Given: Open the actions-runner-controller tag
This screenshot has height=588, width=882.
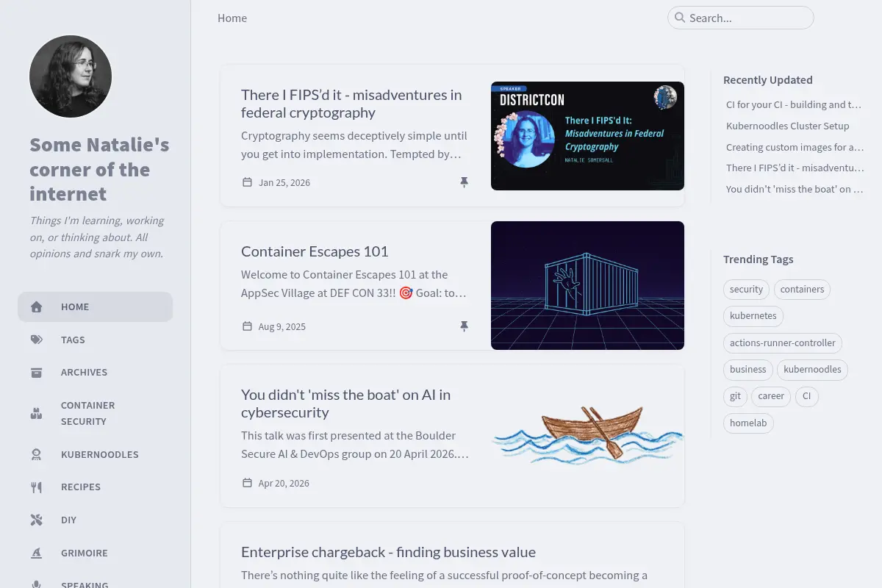Looking at the screenshot, I should [783, 343].
